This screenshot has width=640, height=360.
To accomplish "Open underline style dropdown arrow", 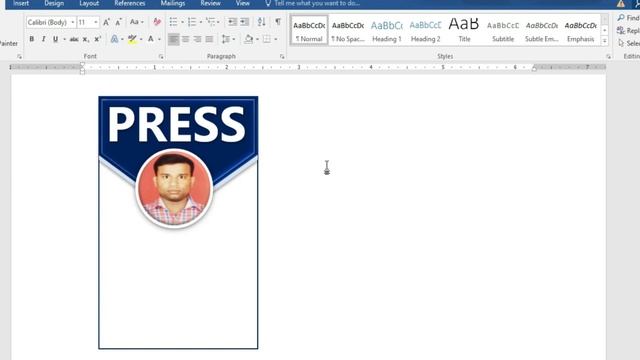I will pos(64,39).
